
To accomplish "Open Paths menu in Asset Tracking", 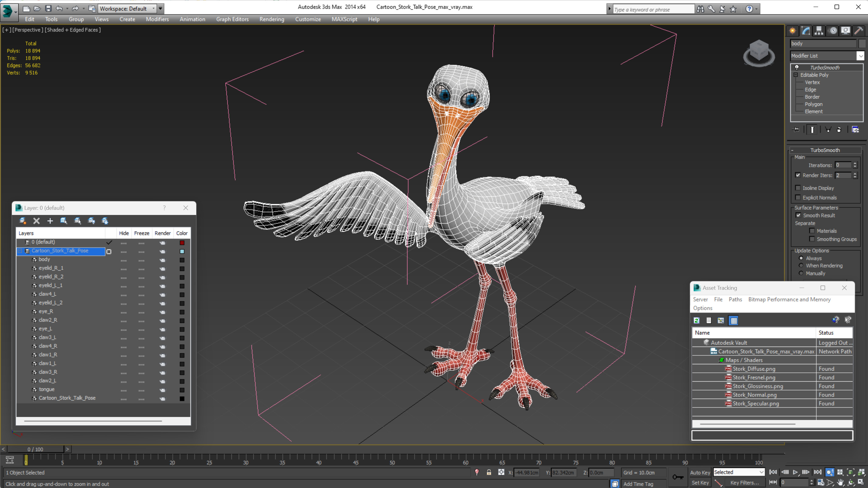I will tap(735, 299).
